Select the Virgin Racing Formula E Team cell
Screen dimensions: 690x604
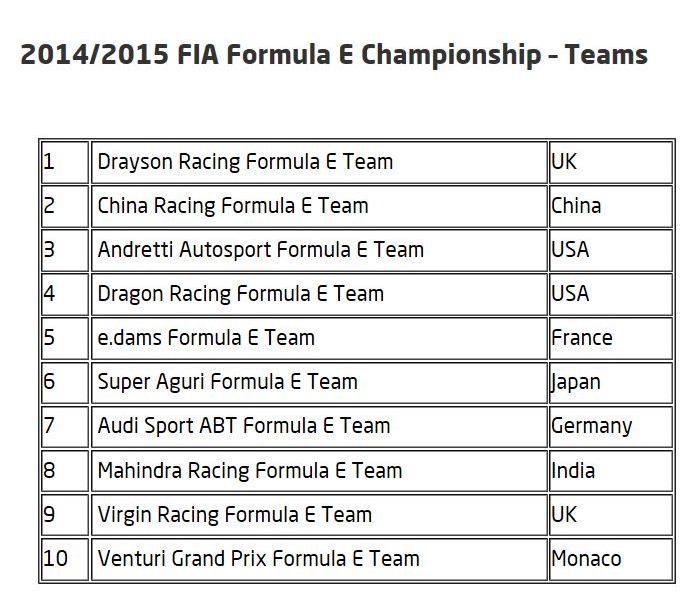pyautogui.click(x=319, y=515)
